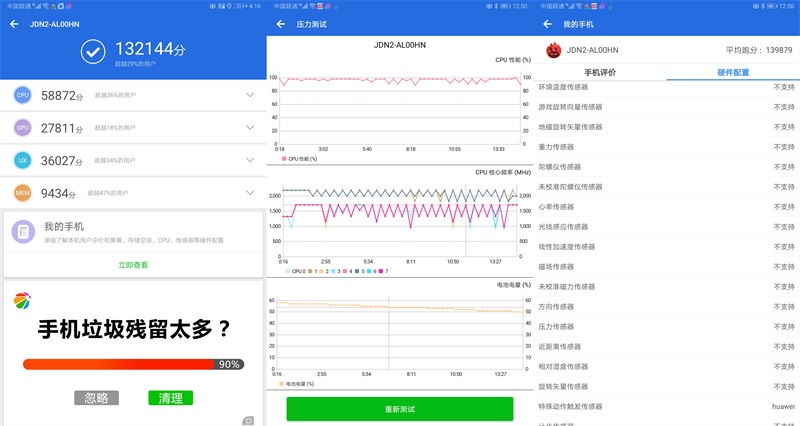Select the 线性加速度传感器 row
800x426 pixels.
coord(667,246)
